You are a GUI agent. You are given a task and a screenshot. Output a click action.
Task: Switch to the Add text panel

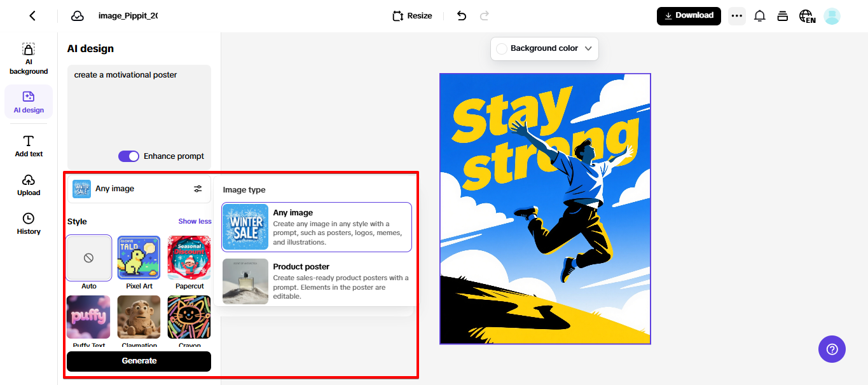29,146
